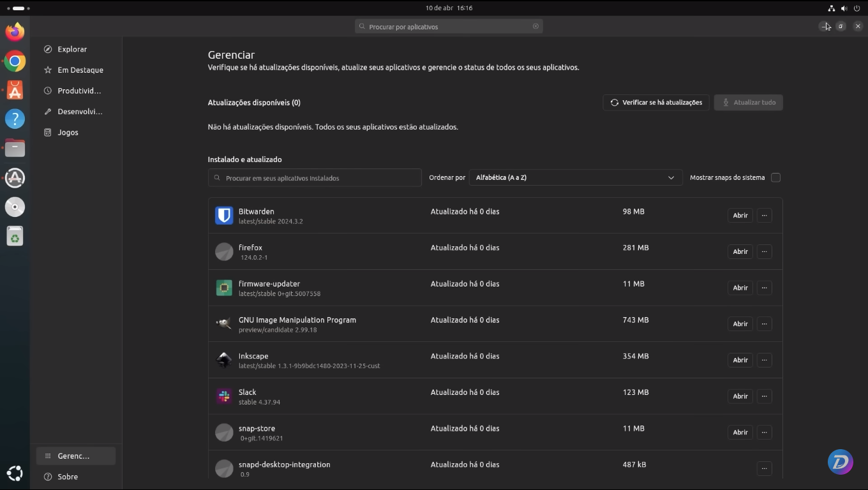Select the Explorar compass icon in sidebar

(47, 49)
